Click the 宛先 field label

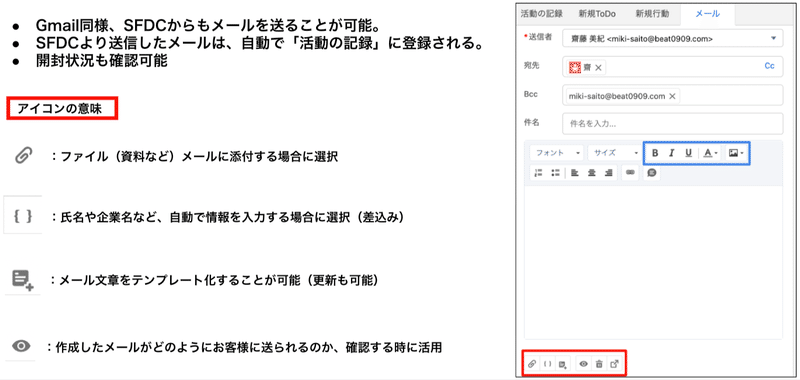coord(531,65)
